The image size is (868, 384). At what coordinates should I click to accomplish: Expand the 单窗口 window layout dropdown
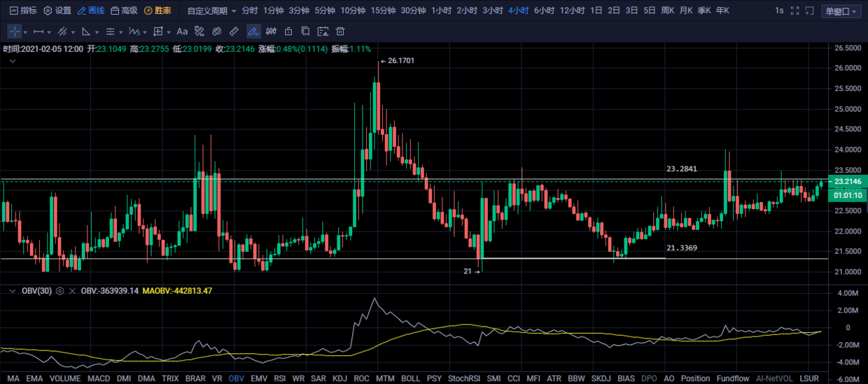point(841,11)
